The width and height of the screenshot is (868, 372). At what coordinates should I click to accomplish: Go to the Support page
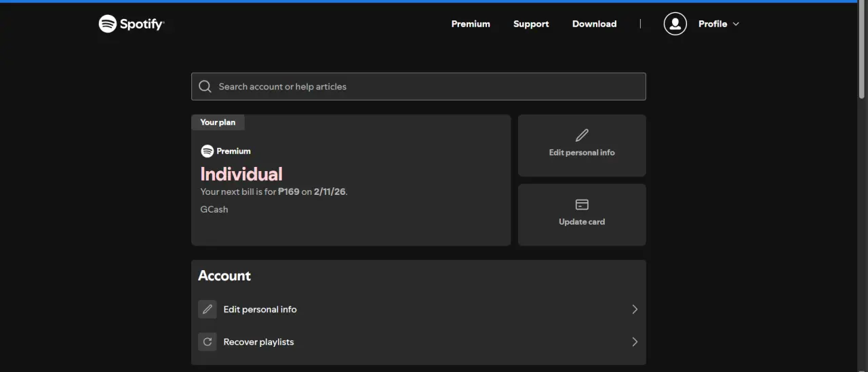531,24
